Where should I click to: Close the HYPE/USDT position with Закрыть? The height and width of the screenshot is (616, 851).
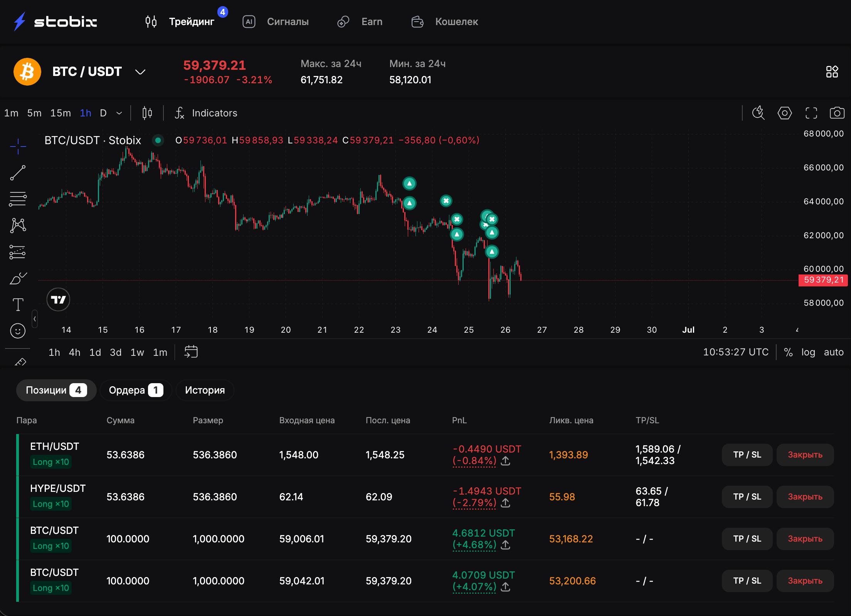[x=805, y=497]
